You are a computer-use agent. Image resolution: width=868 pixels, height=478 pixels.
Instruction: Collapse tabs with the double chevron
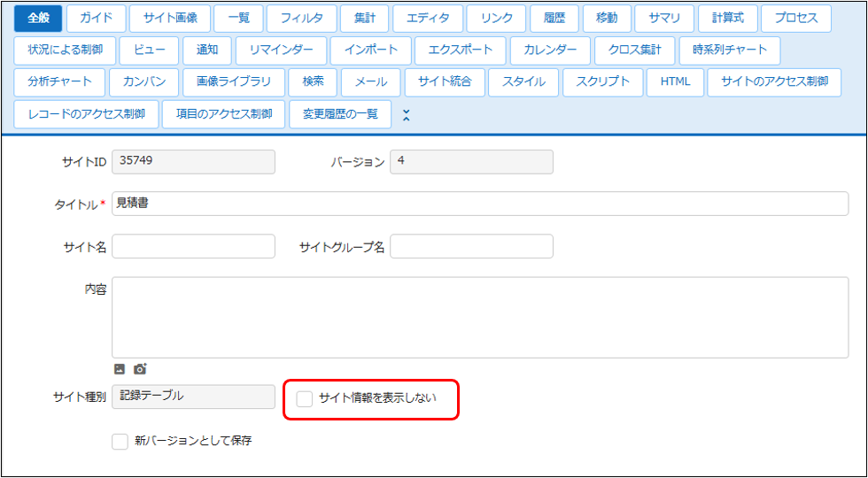tap(406, 114)
